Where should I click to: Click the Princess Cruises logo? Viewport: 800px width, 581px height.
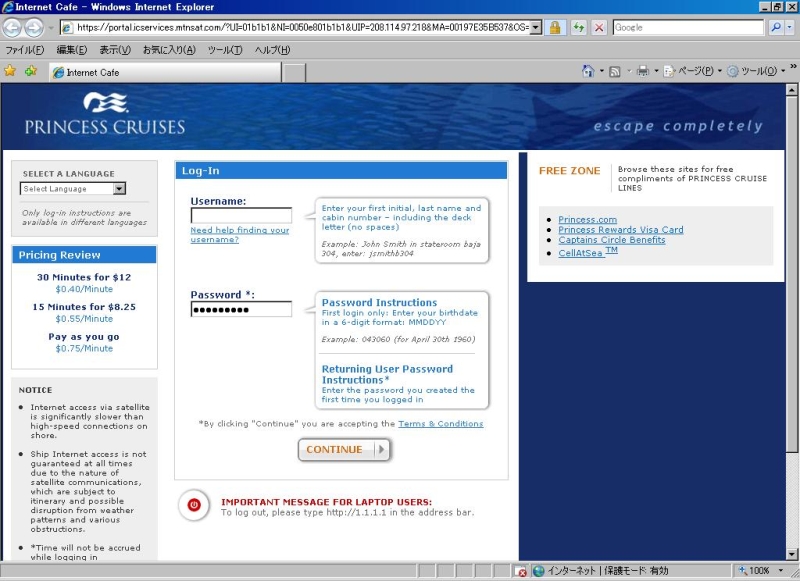(x=105, y=114)
